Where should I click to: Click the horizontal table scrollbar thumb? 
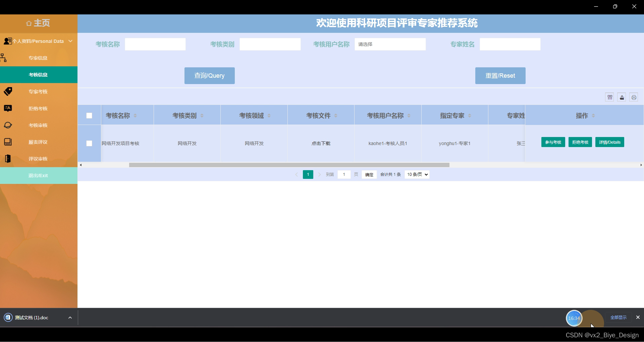pyautogui.click(x=289, y=165)
